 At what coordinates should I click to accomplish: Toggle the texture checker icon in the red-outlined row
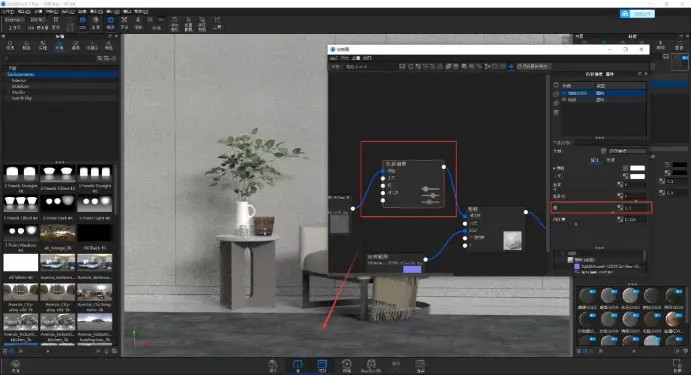click(x=620, y=208)
